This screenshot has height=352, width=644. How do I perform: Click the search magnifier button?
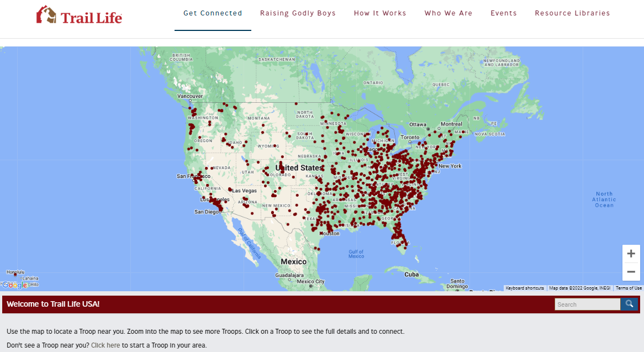pos(629,304)
